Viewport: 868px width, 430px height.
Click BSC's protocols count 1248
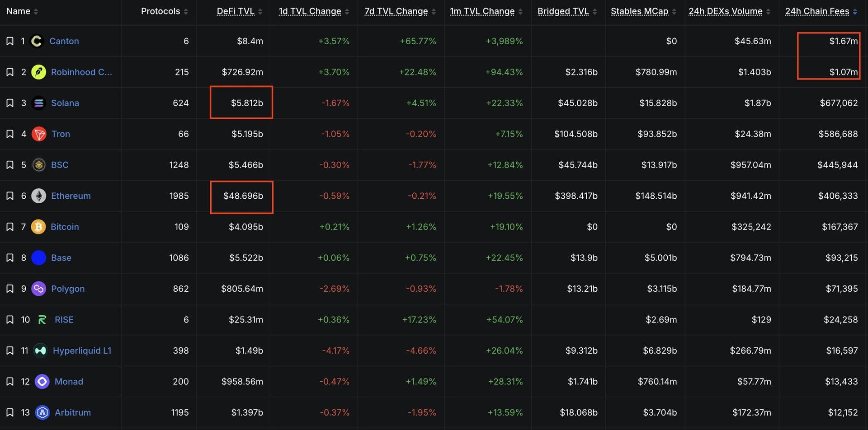tap(179, 165)
